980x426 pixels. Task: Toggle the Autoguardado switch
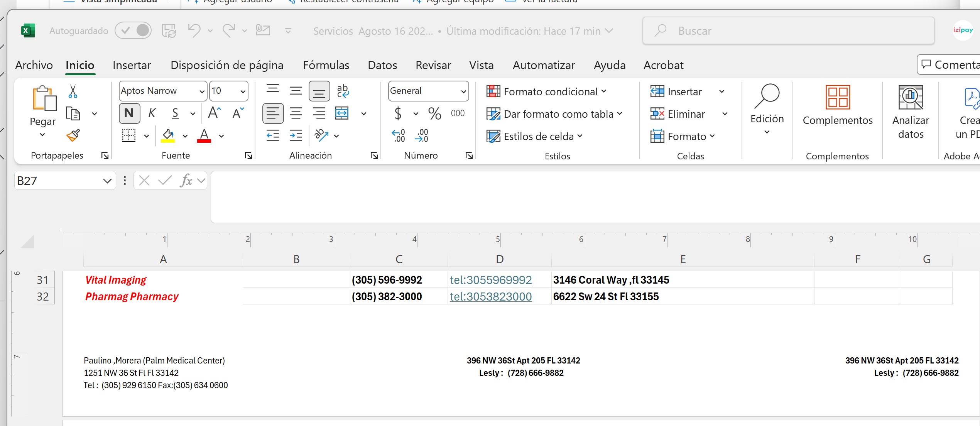tap(133, 30)
